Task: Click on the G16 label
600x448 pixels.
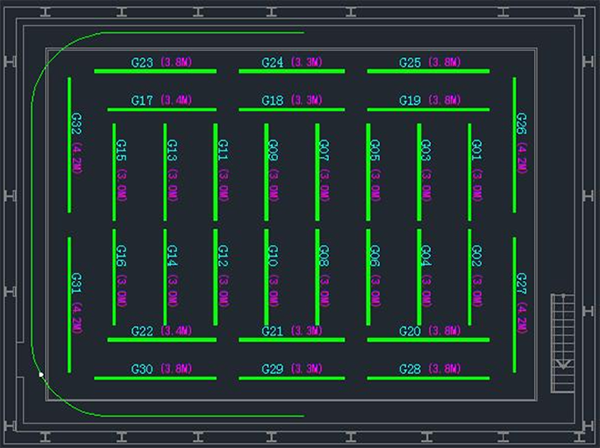Action: (x=121, y=256)
